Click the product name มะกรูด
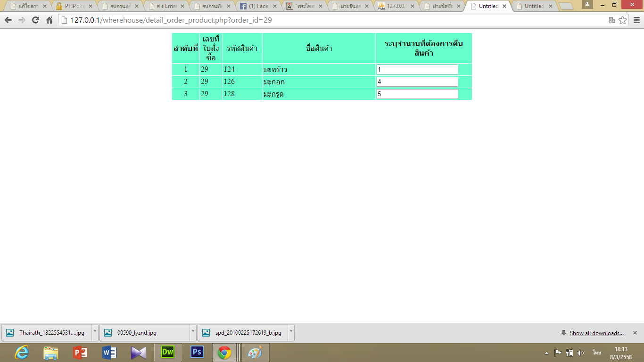Image resolution: width=644 pixels, height=362 pixels. click(273, 94)
